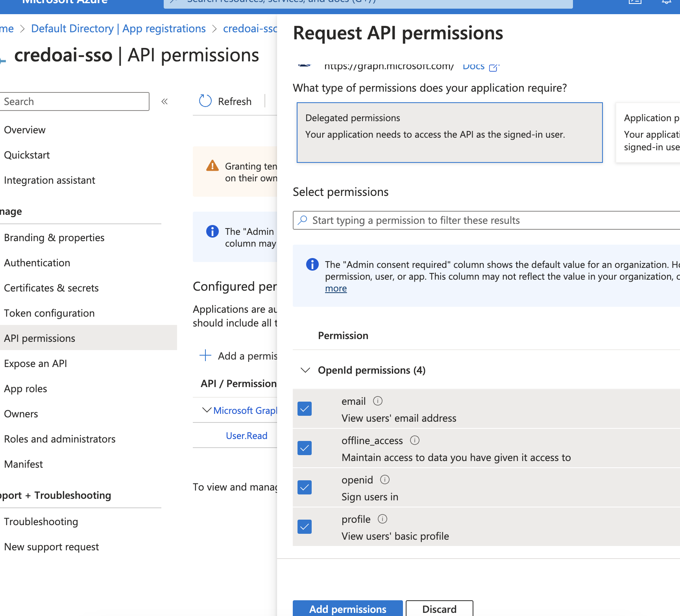This screenshot has width=680, height=616.
Task: Click the orange warning triangle icon
Action: click(x=213, y=166)
